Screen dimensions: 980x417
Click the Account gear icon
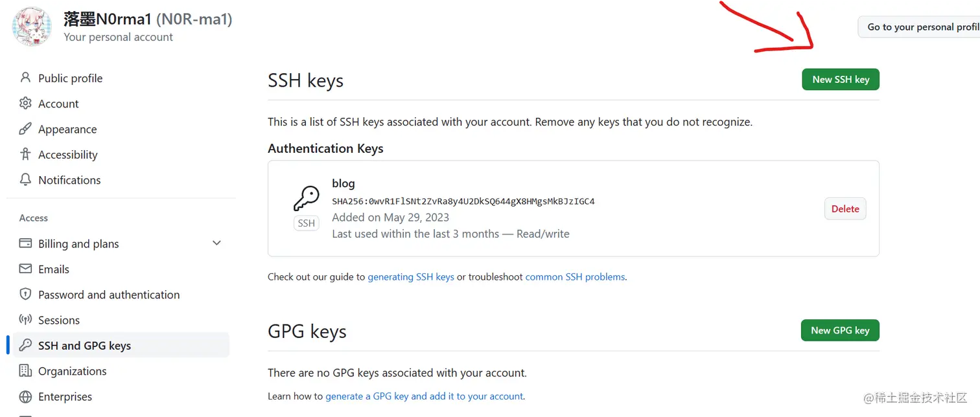coord(25,104)
